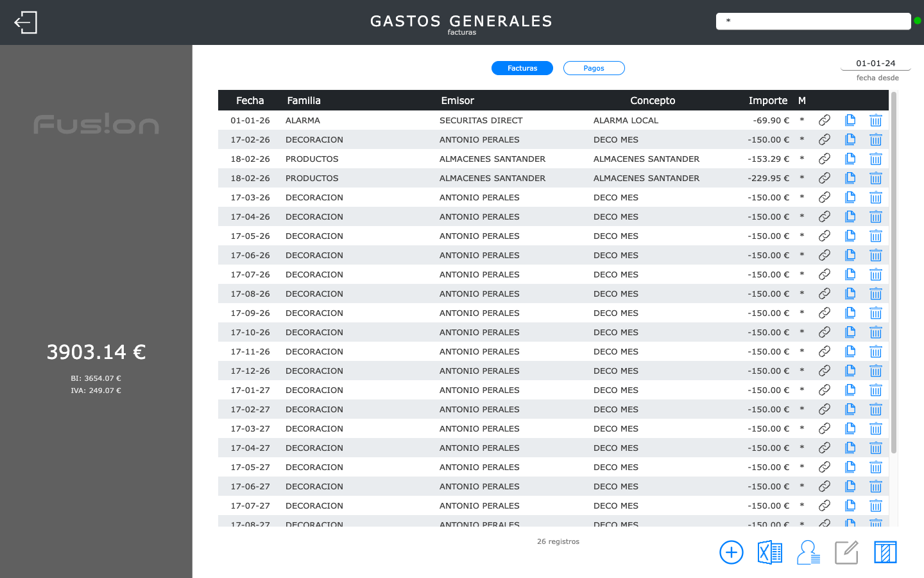Toggle the M asterisk on 17-09-26 row
The image size is (924, 578).
pos(802,313)
